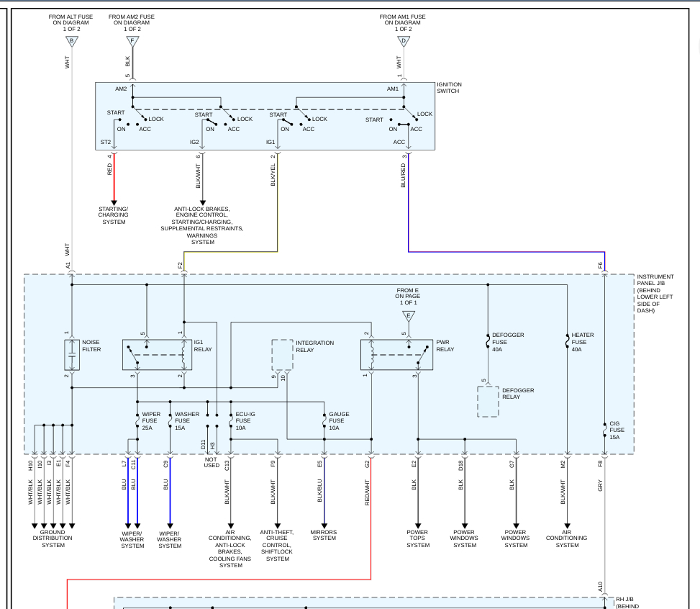Click the 'CIG FUSE 15A' label
The image size is (700, 609).
point(617,430)
